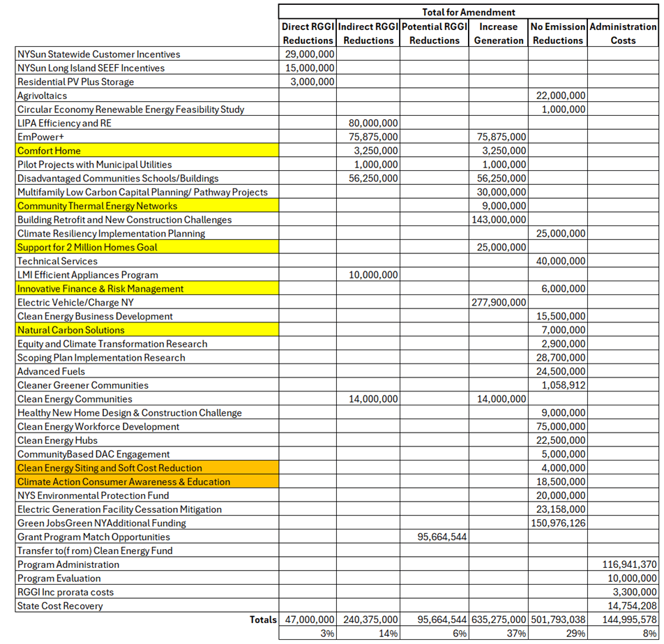The width and height of the screenshot is (664, 644).
Task: Click the 277,900,000 Electric Vehicle value
Action: (x=499, y=303)
